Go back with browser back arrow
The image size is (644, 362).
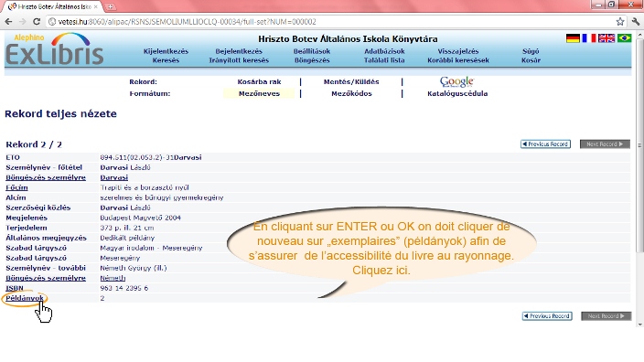(x=8, y=22)
